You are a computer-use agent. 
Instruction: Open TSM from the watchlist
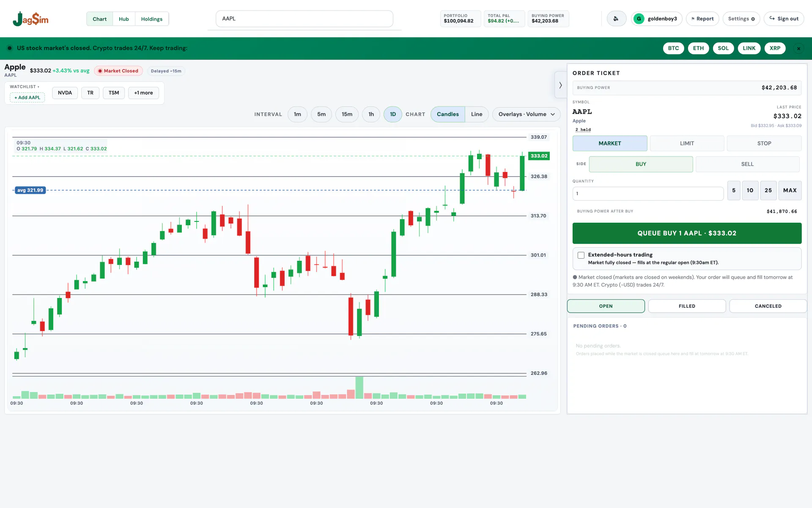[x=114, y=93]
